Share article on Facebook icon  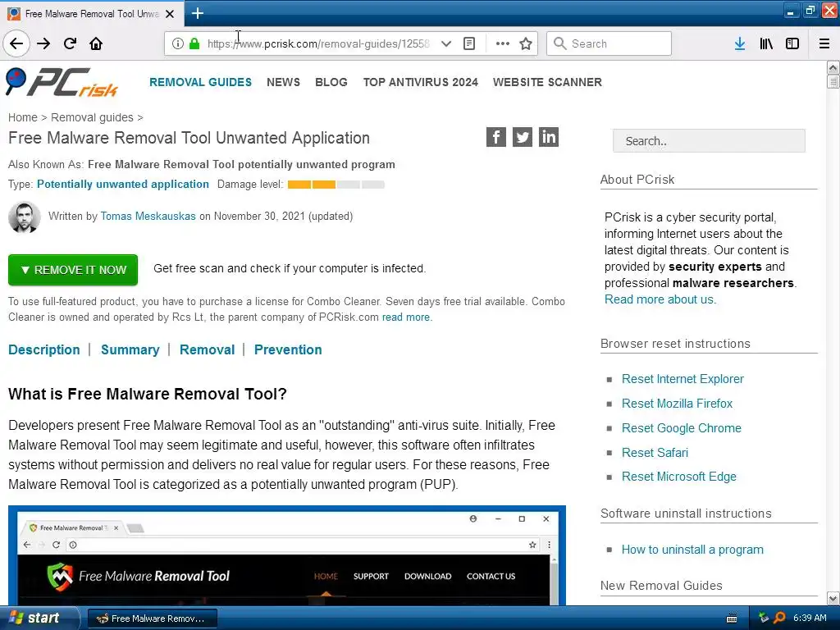coord(496,137)
